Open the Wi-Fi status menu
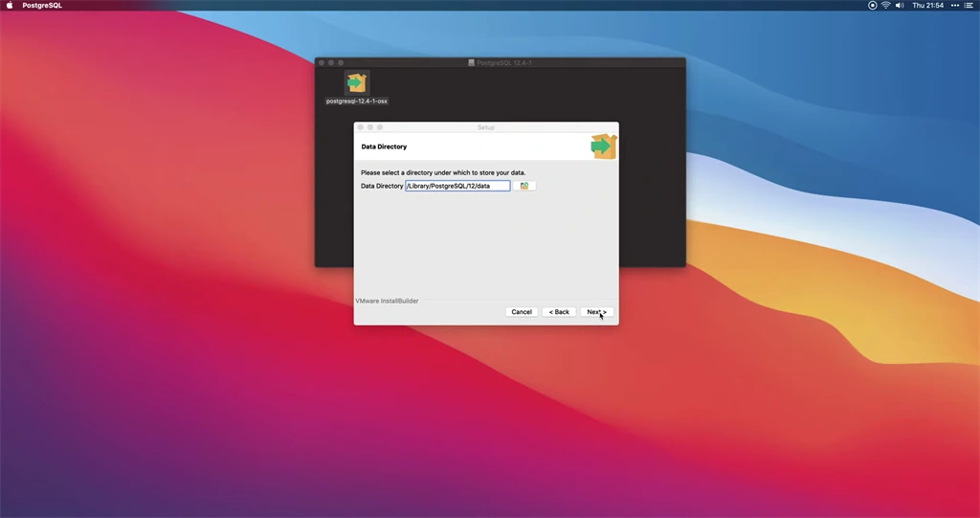This screenshot has width=980, height=518. pyautogui.click(x=885, y=5)
